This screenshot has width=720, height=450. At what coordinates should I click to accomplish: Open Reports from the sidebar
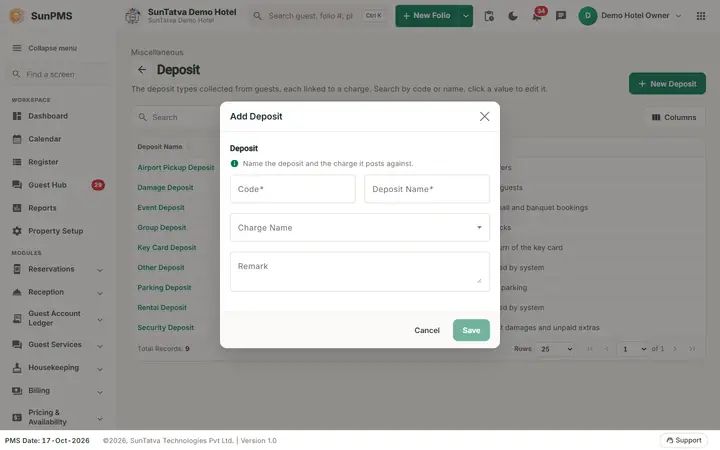[42, 208]
